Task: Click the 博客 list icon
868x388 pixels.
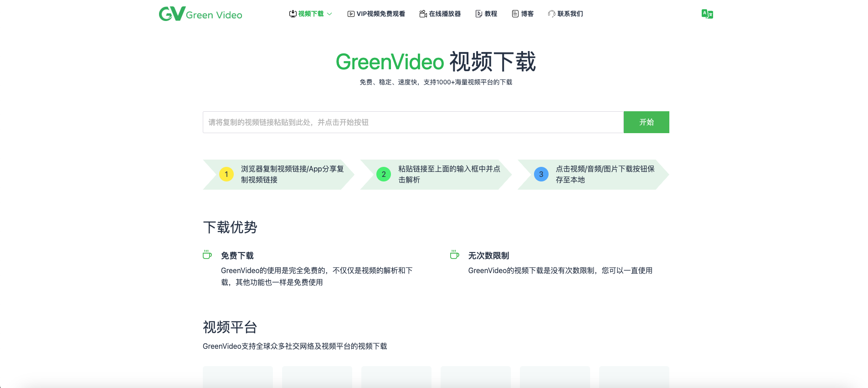Action: click(x=515, y=14)
